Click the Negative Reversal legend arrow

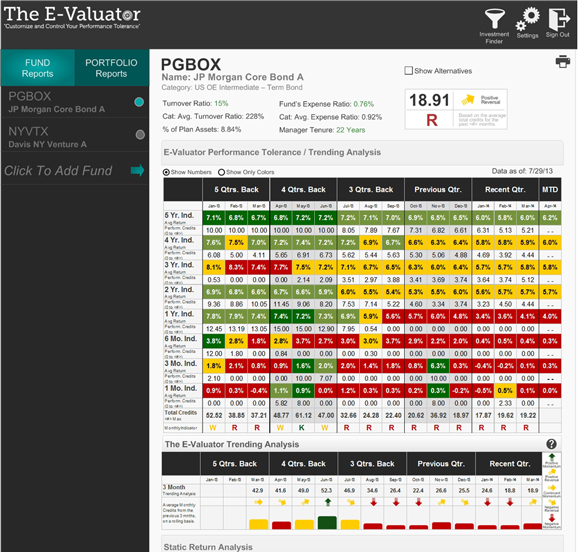coord(551,502)
